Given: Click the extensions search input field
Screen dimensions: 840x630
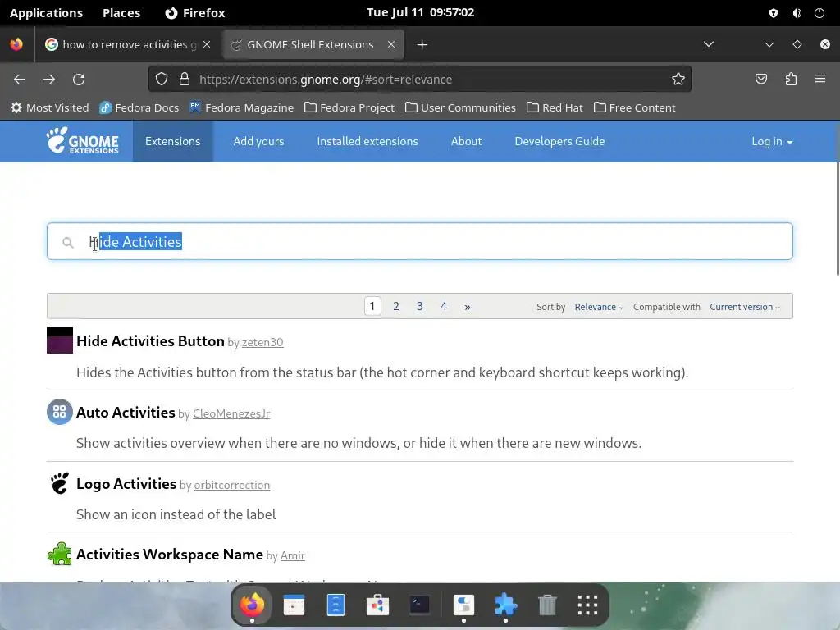Looking at the screenshot, I should (419, 242).
